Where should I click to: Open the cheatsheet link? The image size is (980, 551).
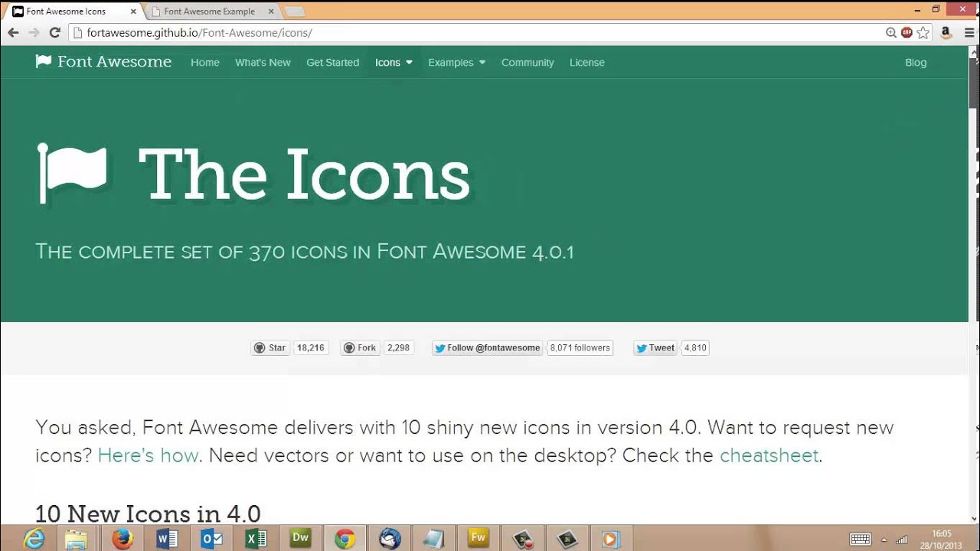click(x=769, y=455)
